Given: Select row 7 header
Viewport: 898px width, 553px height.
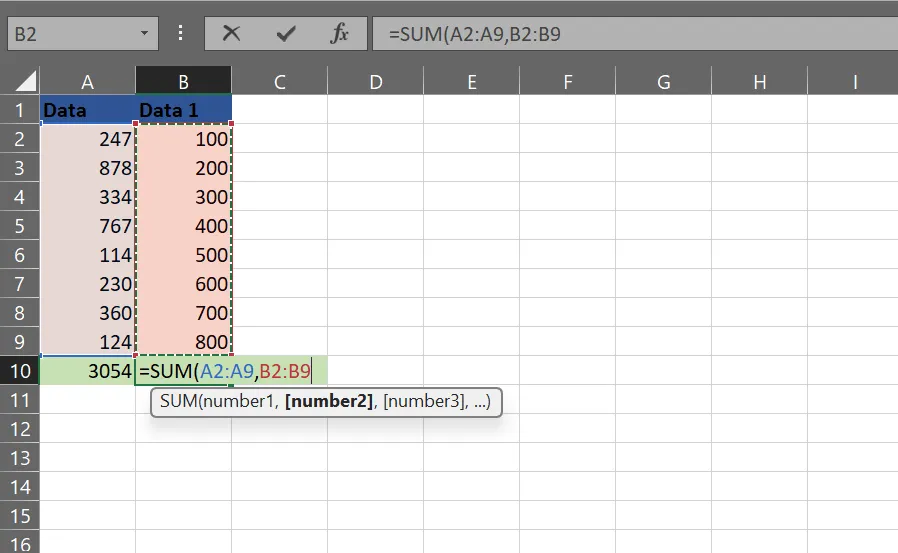Looking at the screenshot, I should click(19, 284).
